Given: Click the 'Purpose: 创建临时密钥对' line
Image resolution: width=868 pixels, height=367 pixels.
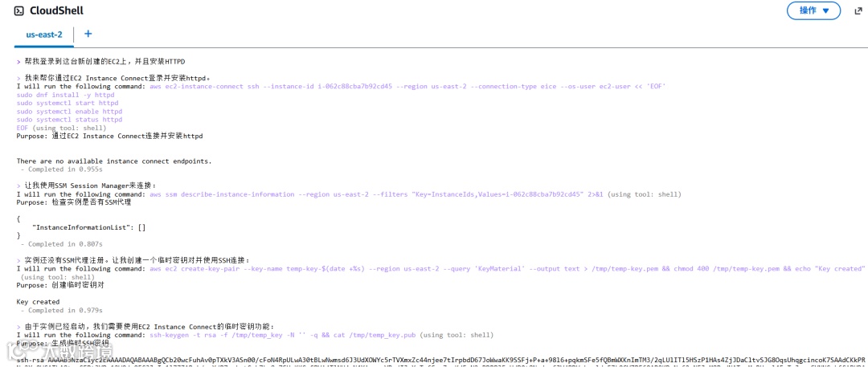Looking at the screenshot, I should (59, 285).
